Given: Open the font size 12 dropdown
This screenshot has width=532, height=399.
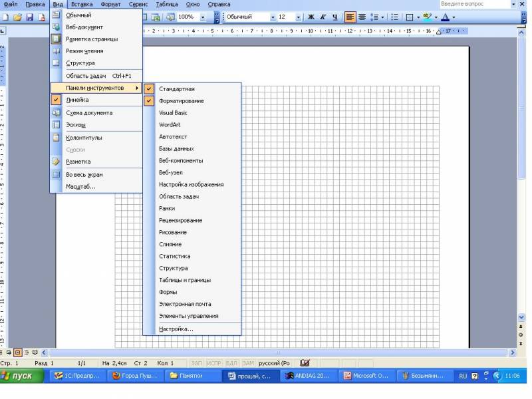Looking at the screenshot, I should (x=298, y=17).
